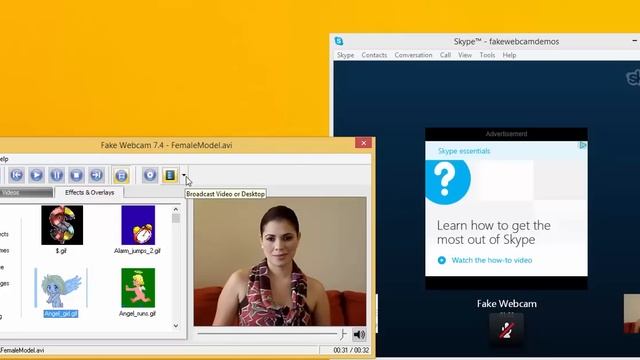640x360 pixels.
Task: Click the Angel_runs.gif file name label
Action: point(137,314)
